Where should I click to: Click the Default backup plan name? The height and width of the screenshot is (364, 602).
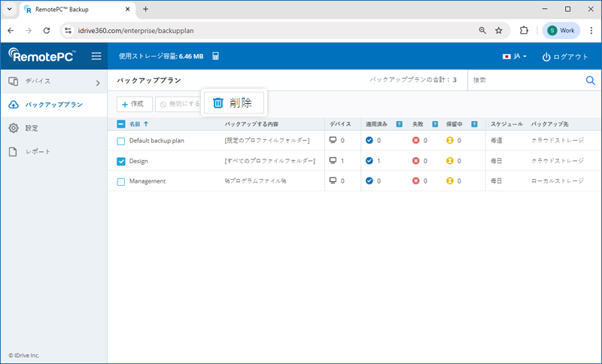click(x=157, y=141)
